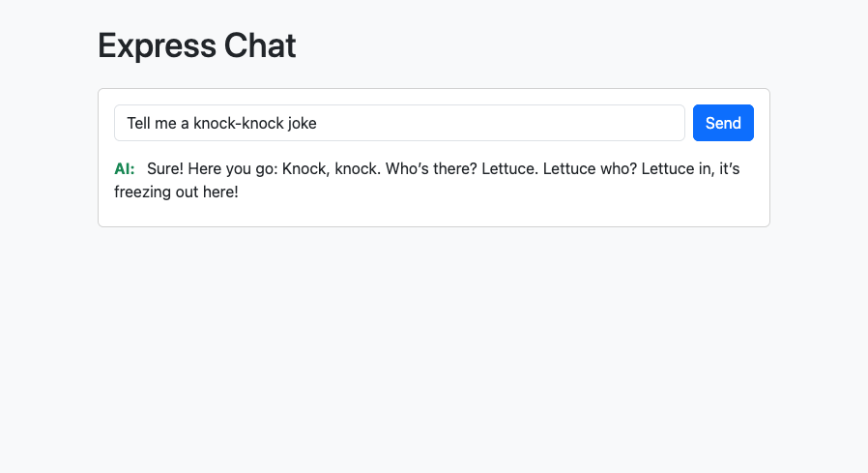The height and width of the screenshot is (473, 868).
Task: Click the word 'joke' in the input
Action: [300, 123]
